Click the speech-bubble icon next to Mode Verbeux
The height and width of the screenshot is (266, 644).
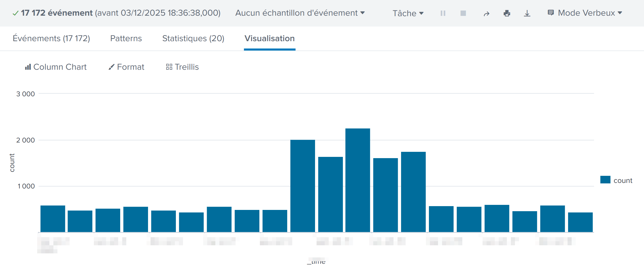pyautogui.click(x=551, y=13)
